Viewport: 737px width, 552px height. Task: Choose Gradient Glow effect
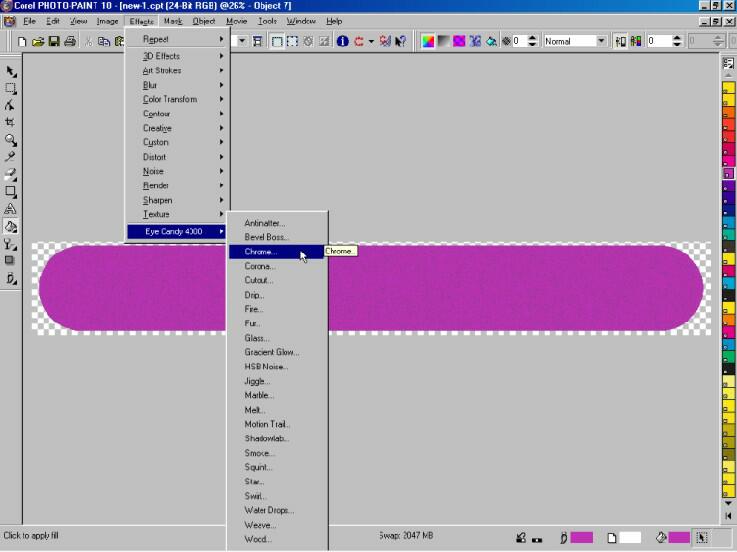(x=277, y=352)
